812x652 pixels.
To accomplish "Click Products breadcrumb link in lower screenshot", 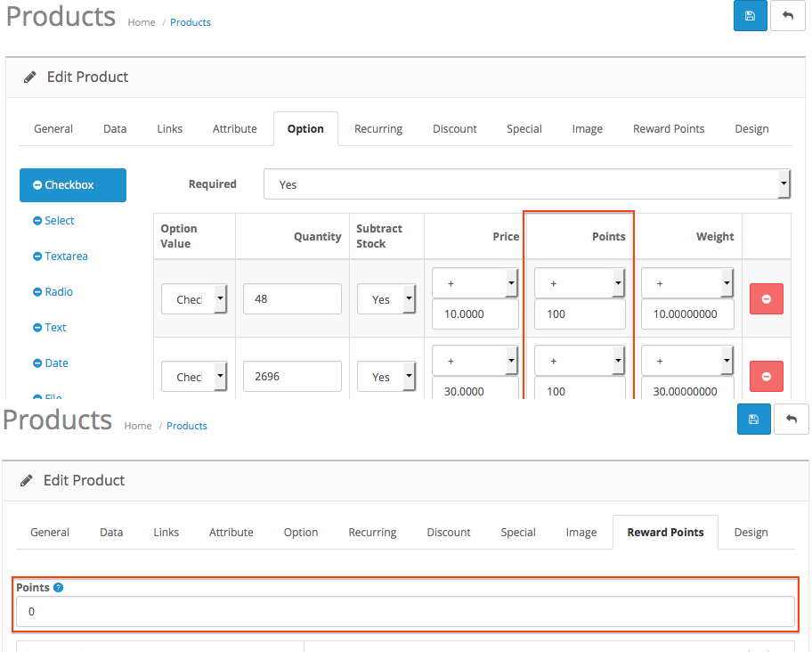I will point(186,426).
